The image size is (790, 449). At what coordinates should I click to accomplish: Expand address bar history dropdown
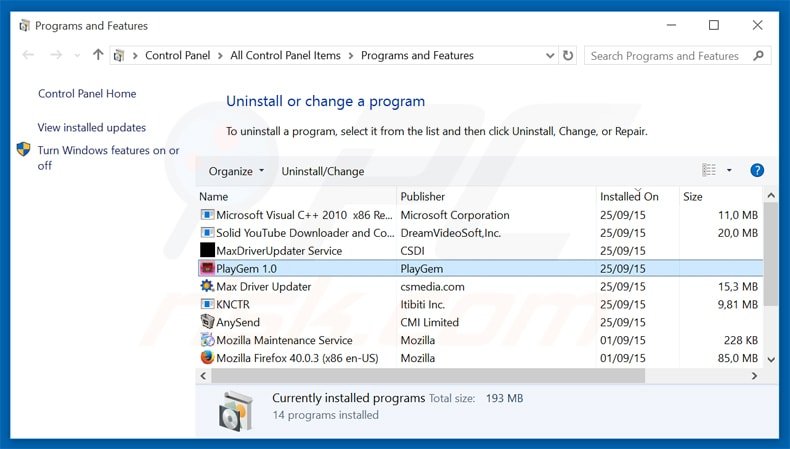550,55
